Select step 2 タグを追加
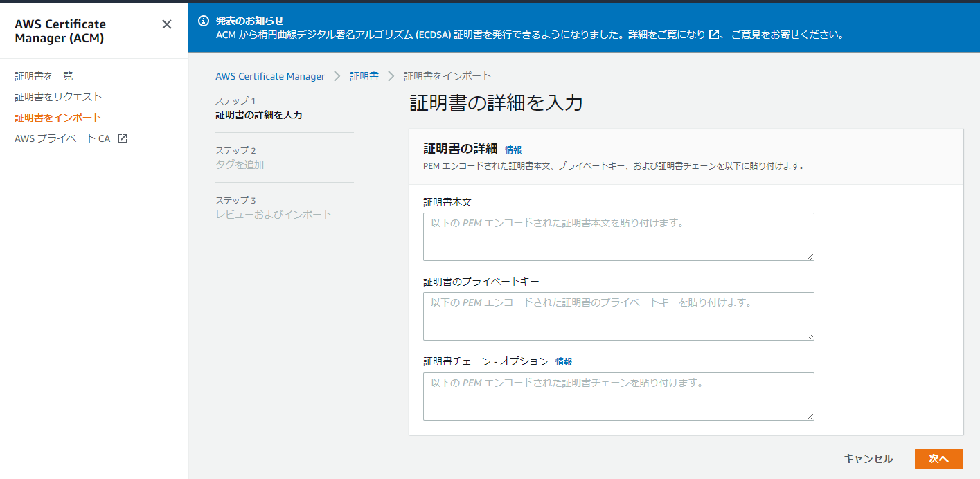 (240, 165)
